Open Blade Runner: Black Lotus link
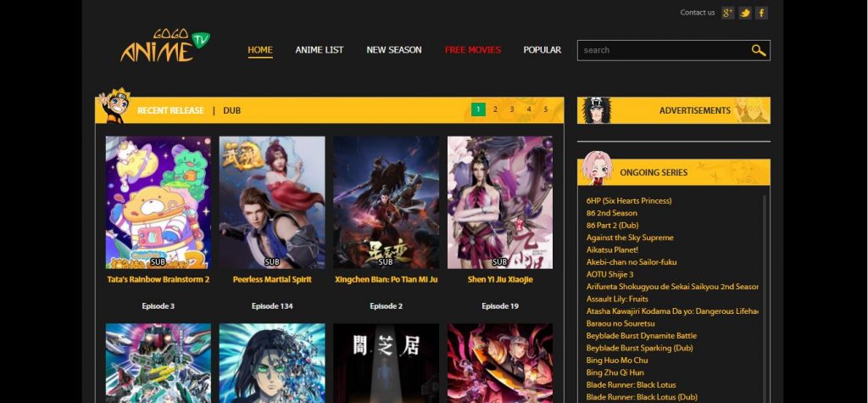868x403 pixels. click(631, 384)
